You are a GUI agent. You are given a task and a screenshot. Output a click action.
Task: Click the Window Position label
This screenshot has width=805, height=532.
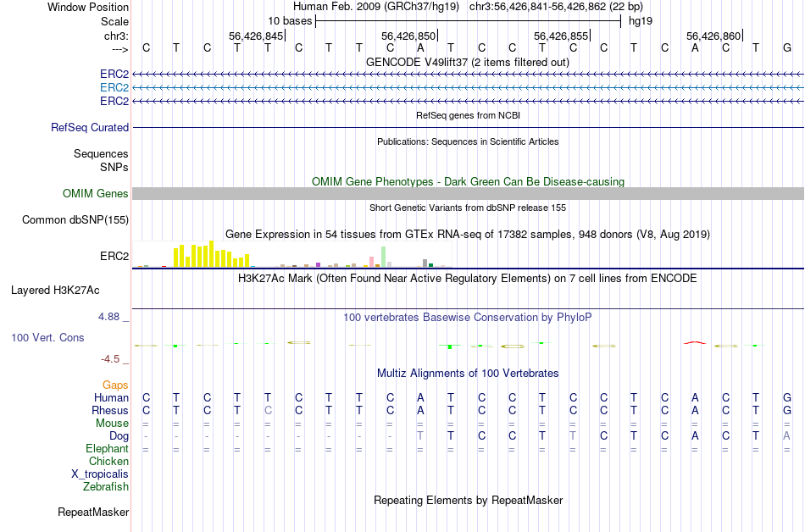point(88,7)
